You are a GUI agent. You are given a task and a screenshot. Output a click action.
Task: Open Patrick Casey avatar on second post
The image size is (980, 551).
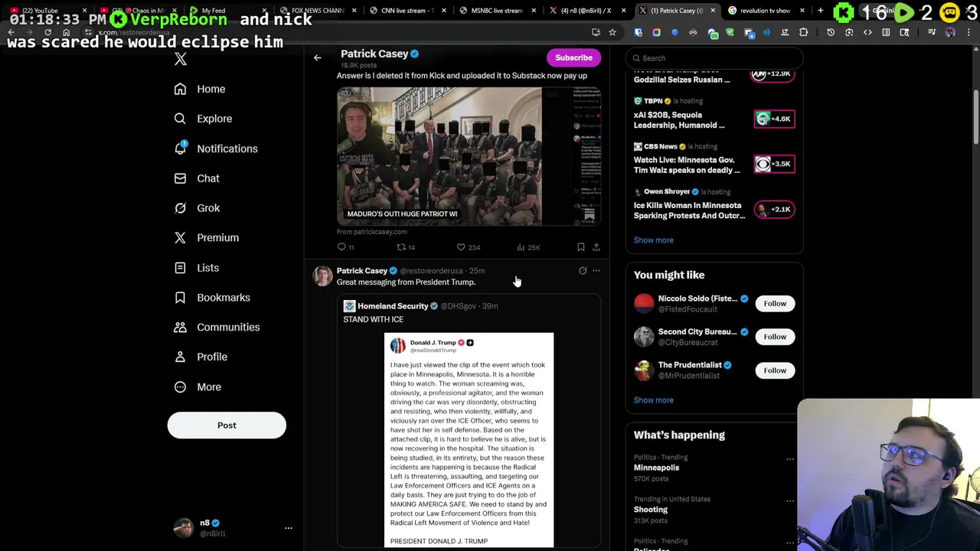(322, 276)
